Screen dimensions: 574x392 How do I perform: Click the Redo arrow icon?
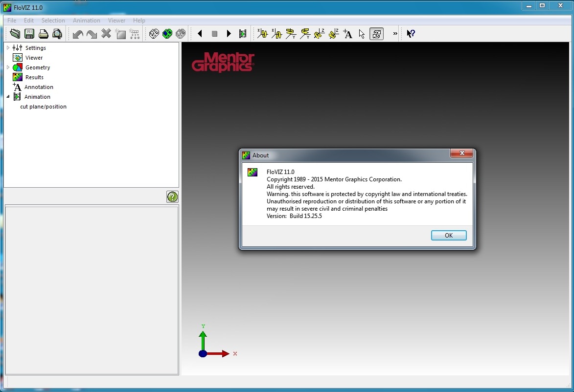pos(92,34)
